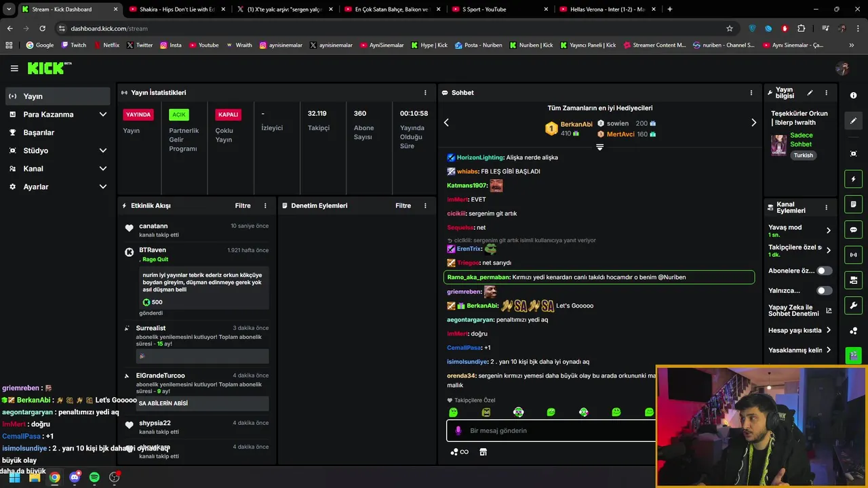Click the lightning bolt icon in right sidebar
Image resolution: width=868 pixels, height=488 pixels.
tap(853, 179)
